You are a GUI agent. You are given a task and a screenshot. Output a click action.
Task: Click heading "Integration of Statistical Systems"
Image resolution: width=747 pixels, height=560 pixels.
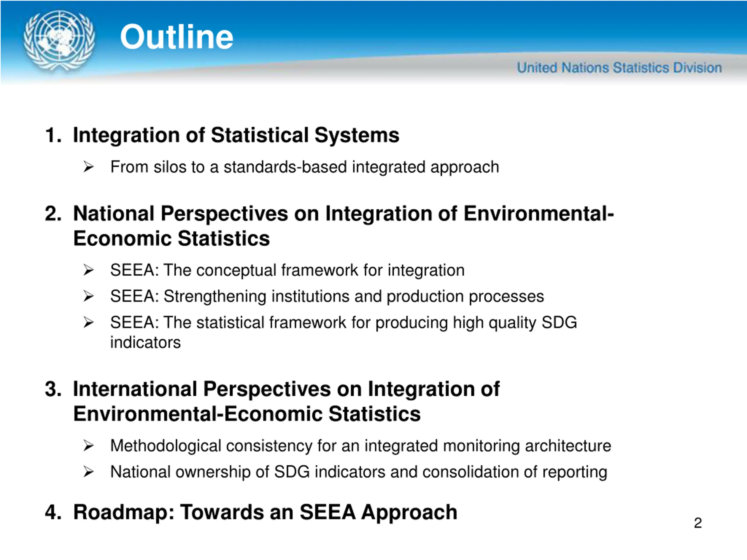click(236, 135)
